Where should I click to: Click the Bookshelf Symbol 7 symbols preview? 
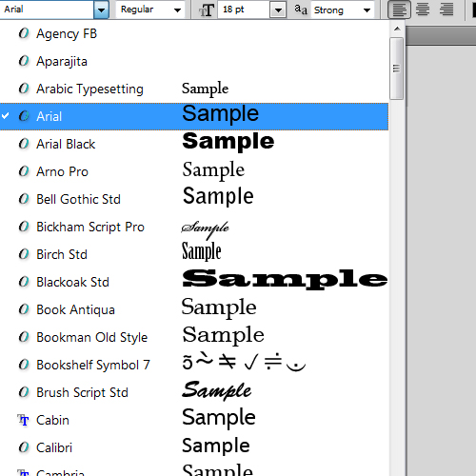[244, 362]
